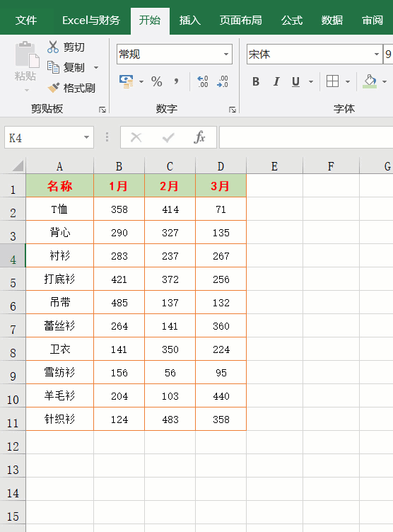Open Number group dialog launcher
393x532 pixels.
(x=233, y=110)
